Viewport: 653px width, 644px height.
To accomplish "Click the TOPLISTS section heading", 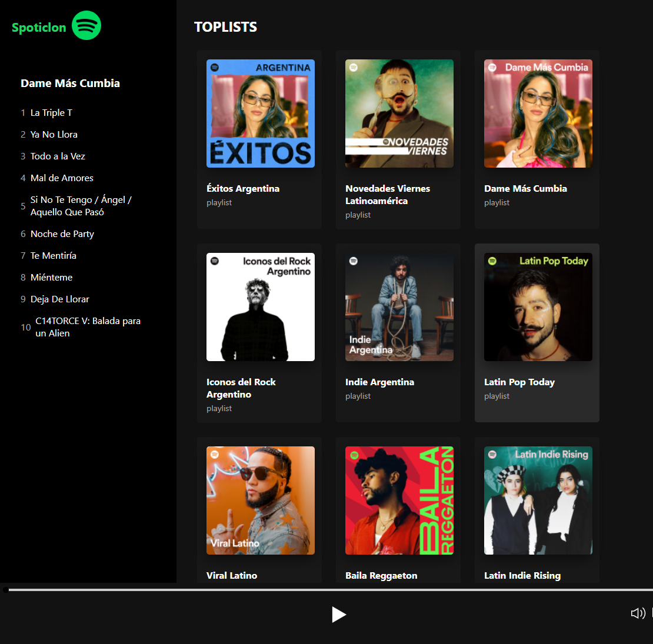I will [225, 27].
